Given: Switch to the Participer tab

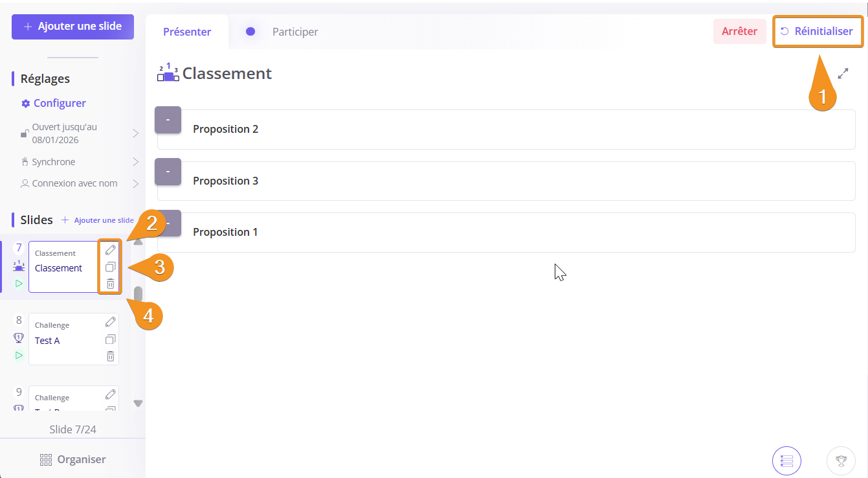Looking at the screenshot, I should pyautogui.click(x=295, y=32).
